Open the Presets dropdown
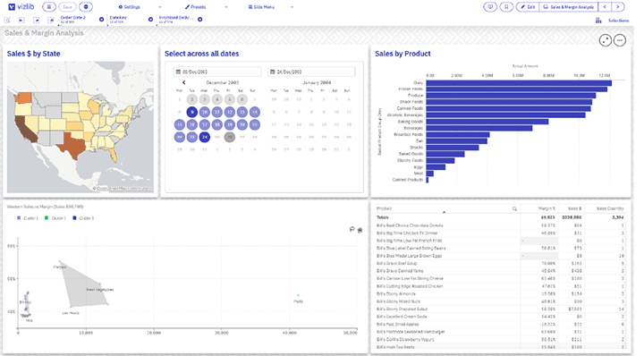This screenshot has height=356, width=644. (196, 7)
